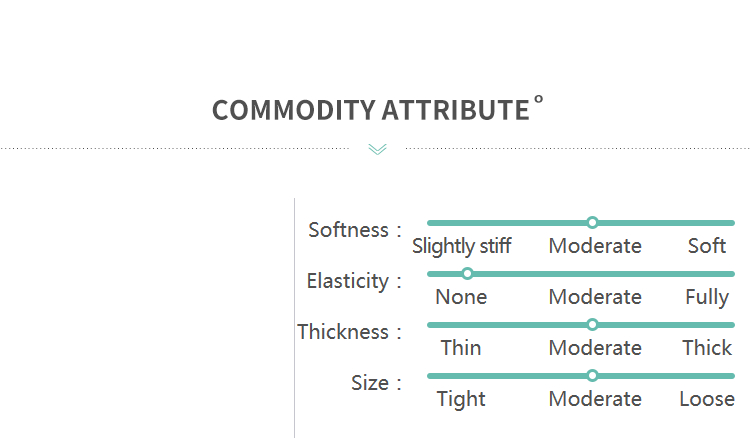Image resolution: width=750 pixels, height=438 pixels.
Task: Click 'Moderate' under the Thickness slider
Action: [x=595, y=348]
